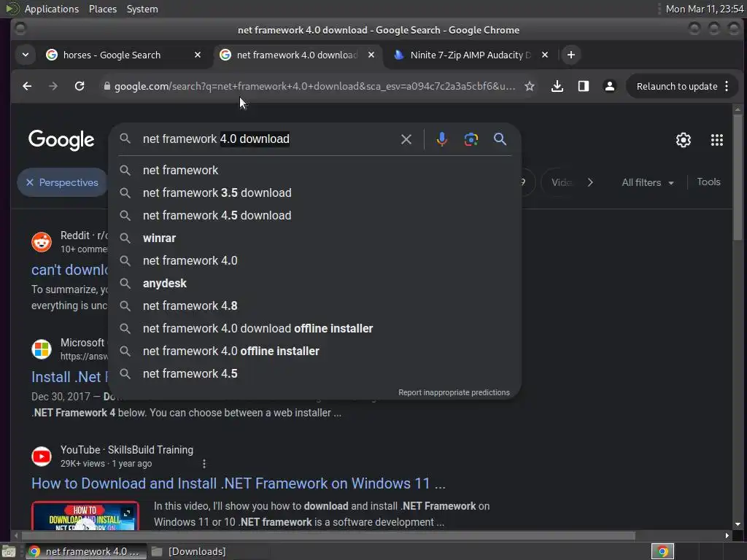This screenshot has height=560, width=747.
Task: Clear the Google search box text
Action: pyautogui.click(x=406, y=139)
